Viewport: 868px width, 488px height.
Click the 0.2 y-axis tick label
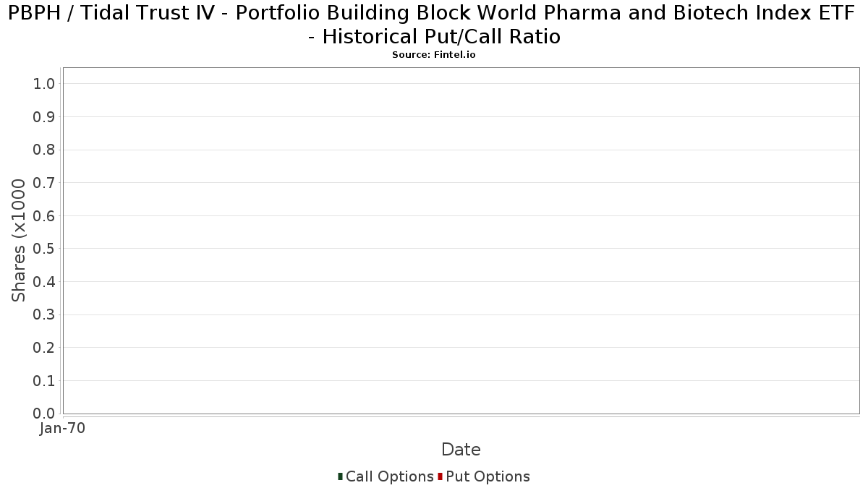[44, 348]
